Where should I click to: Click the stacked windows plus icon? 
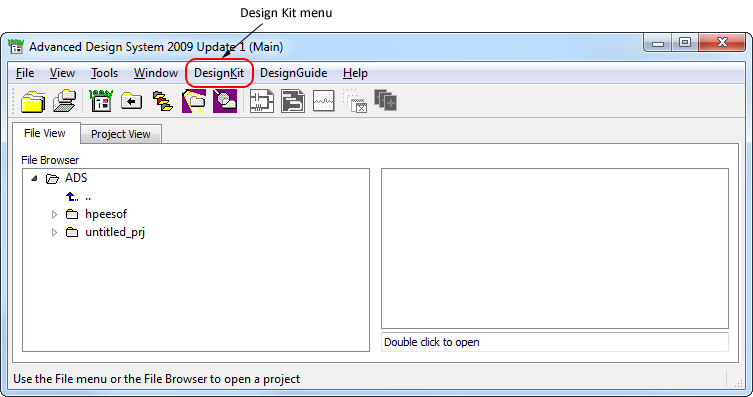pyautogui.click(x=385, y=100)
